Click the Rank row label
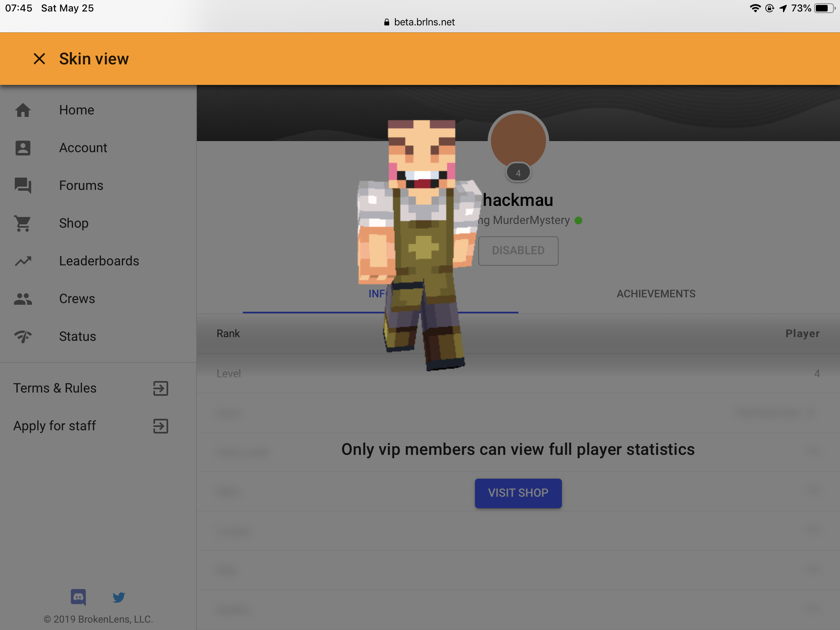The image size is (840, 630). [228, 333]
